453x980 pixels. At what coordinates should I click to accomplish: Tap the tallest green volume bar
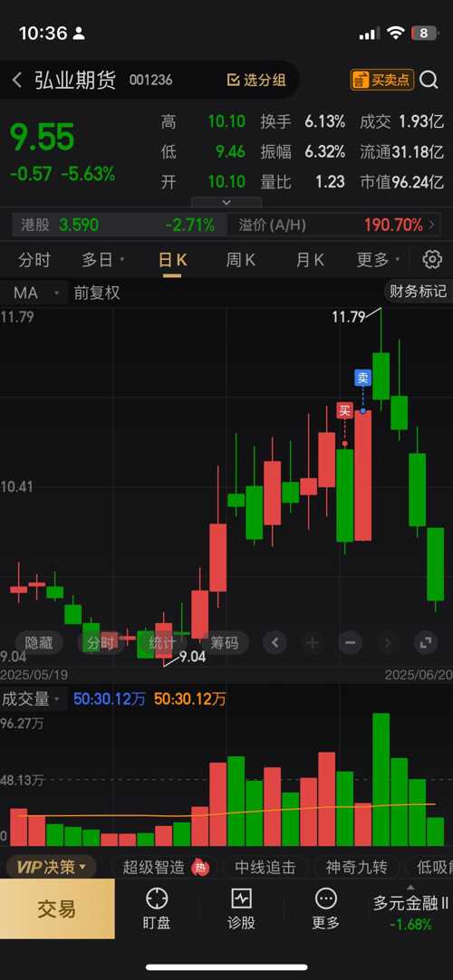(x=381, y=779)
